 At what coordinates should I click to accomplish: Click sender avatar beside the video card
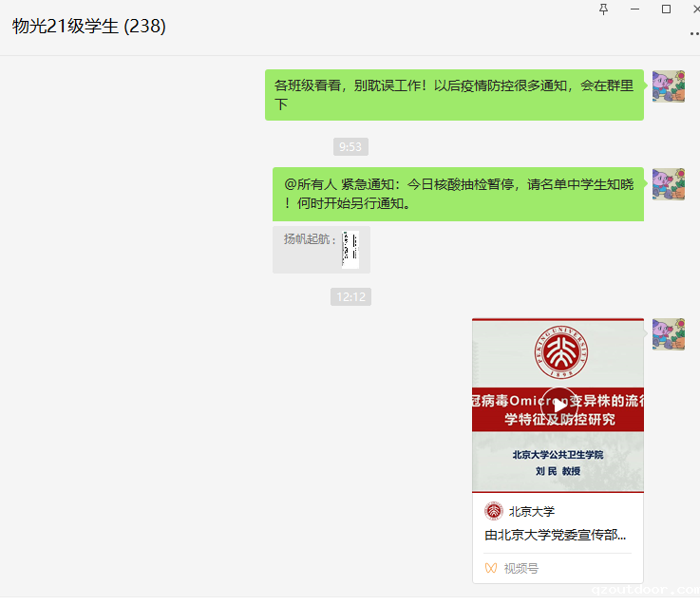[669, 334]
